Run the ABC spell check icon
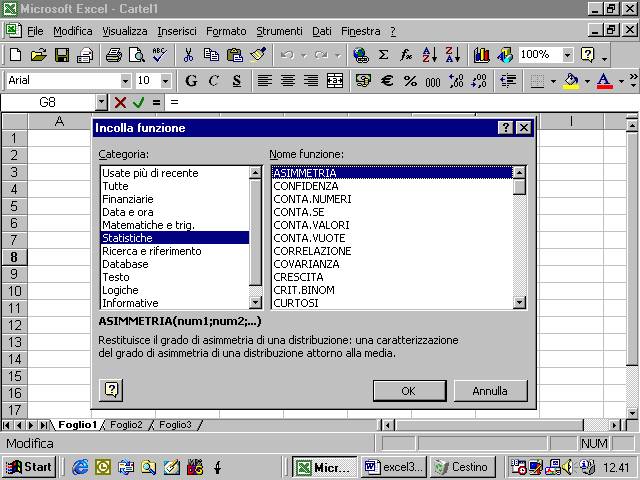Viewport: 640px width, 480px height. (160, 55)
